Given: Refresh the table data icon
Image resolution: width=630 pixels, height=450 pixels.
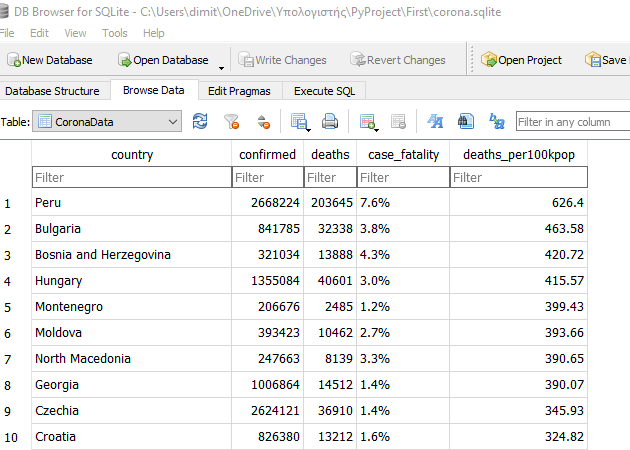Looking at the screenshot, I should tap(200, 121).
